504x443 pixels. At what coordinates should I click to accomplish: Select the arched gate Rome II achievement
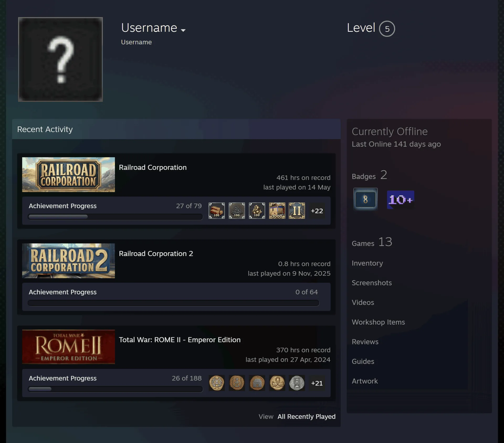(x=257, y=383)
